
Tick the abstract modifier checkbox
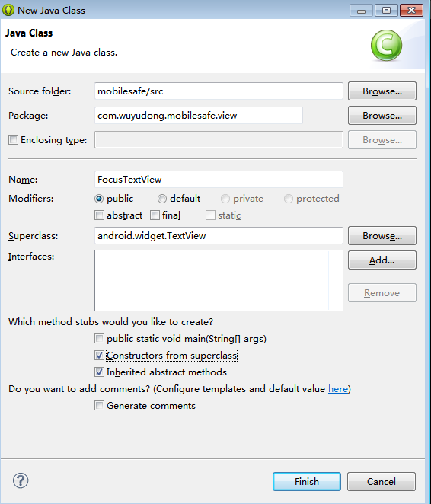[99, 215]
